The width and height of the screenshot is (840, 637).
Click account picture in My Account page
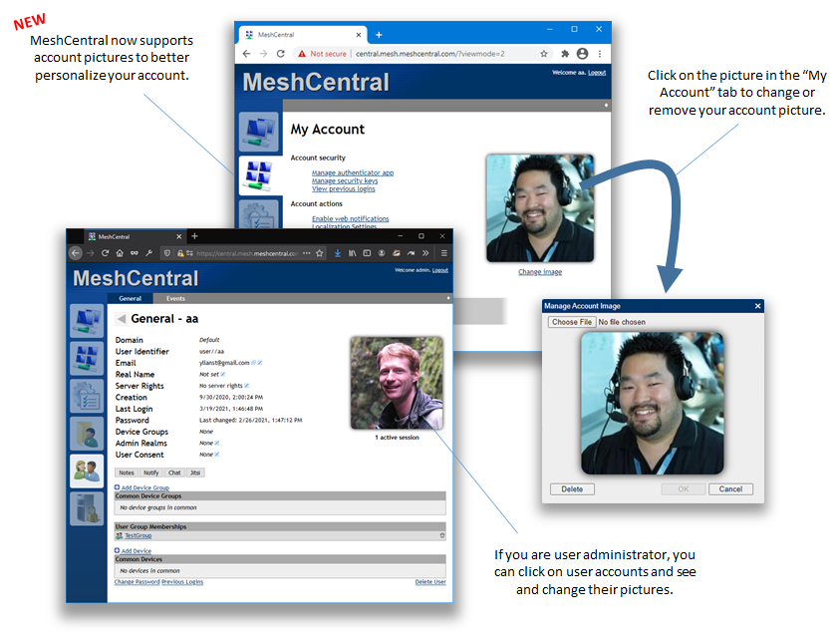click(540, 208)
